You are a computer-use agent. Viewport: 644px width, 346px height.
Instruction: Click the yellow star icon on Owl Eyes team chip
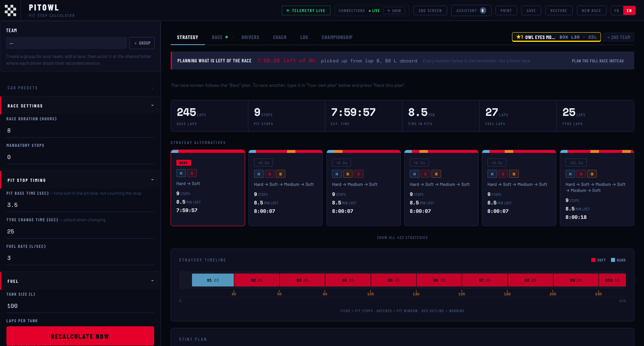518,37
